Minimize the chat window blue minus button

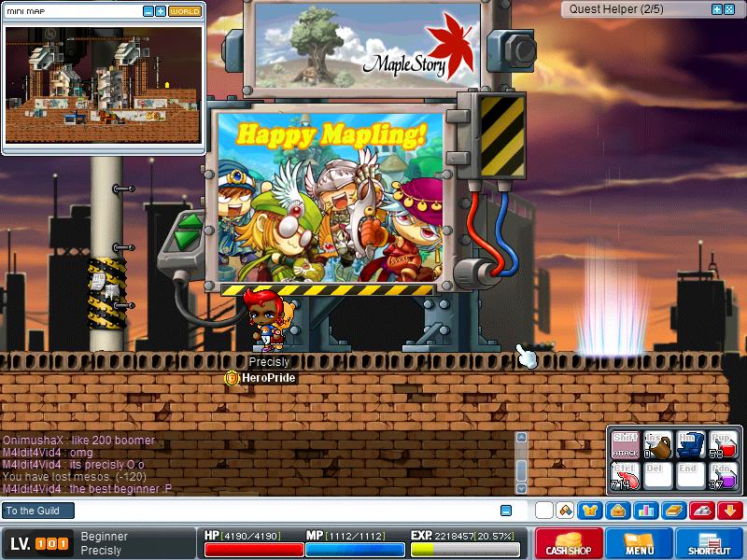click(506, 511)
